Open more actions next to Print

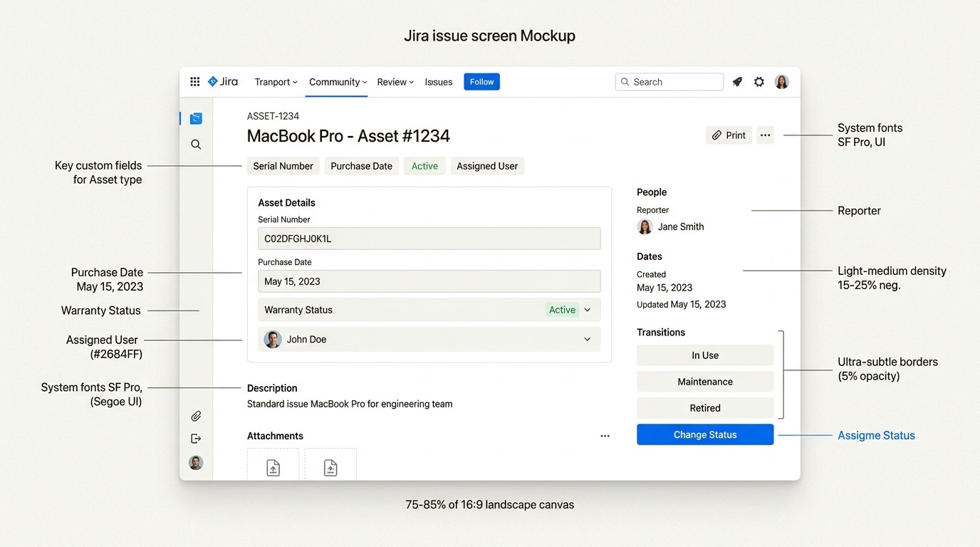point(765,135)
